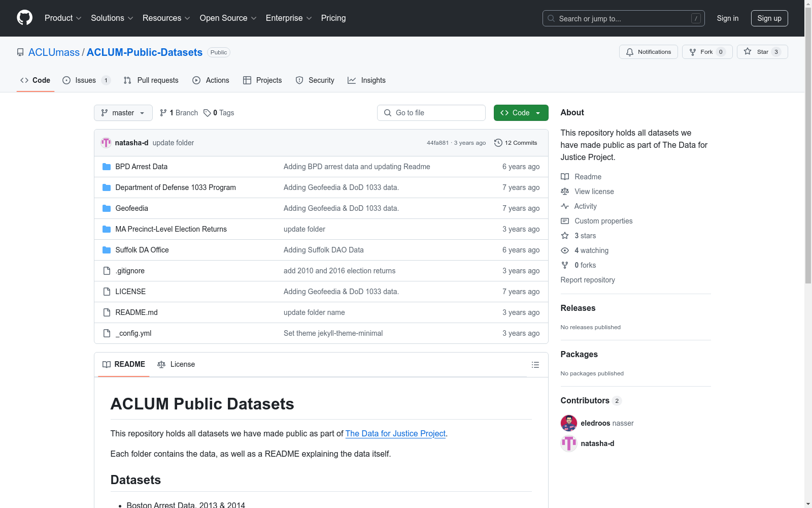This screenshot has width=812, height=508.
Task: Open commit 'Adding BPD arrest data and updating Readme'
Action: coord(357,167)
